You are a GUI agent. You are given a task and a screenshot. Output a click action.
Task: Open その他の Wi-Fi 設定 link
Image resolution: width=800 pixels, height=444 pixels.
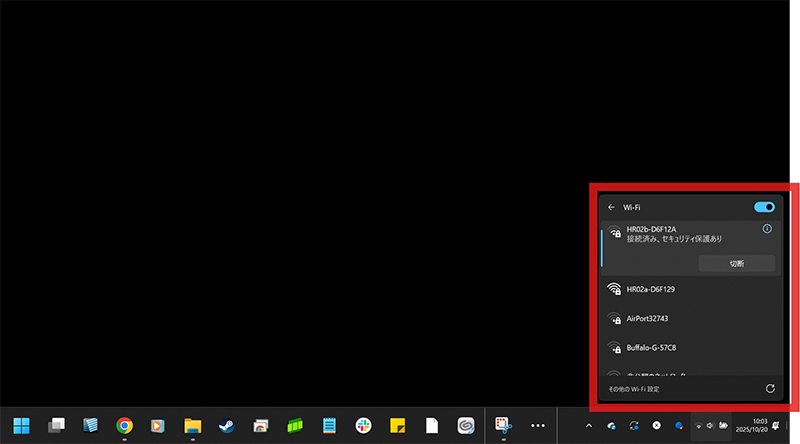coord(635,388)
